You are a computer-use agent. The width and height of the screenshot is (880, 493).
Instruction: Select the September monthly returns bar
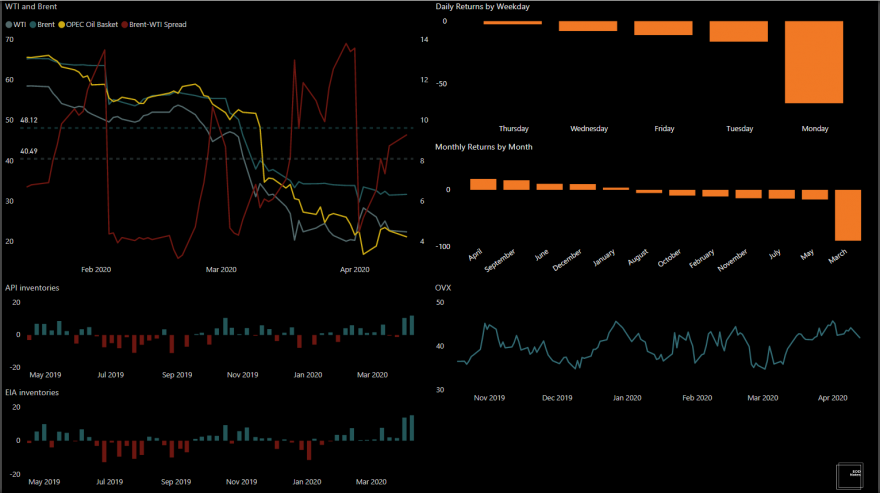[x=516, y=185]
